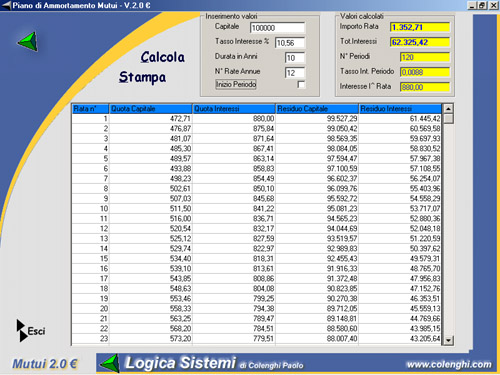Click the Inizio Periodo button
The image size is (500, 375).
pyautogui.click(x=236, y=84)
